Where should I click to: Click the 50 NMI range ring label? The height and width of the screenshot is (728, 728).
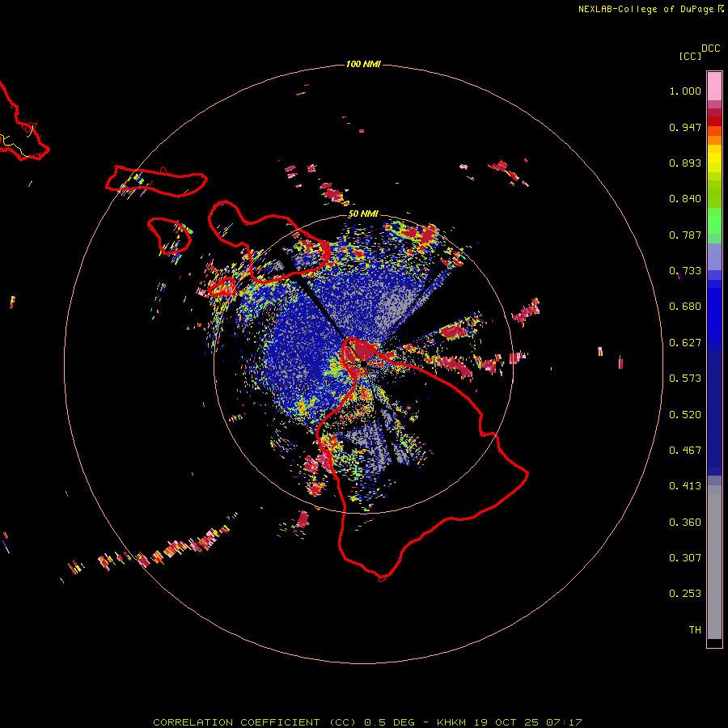point(363,214)
